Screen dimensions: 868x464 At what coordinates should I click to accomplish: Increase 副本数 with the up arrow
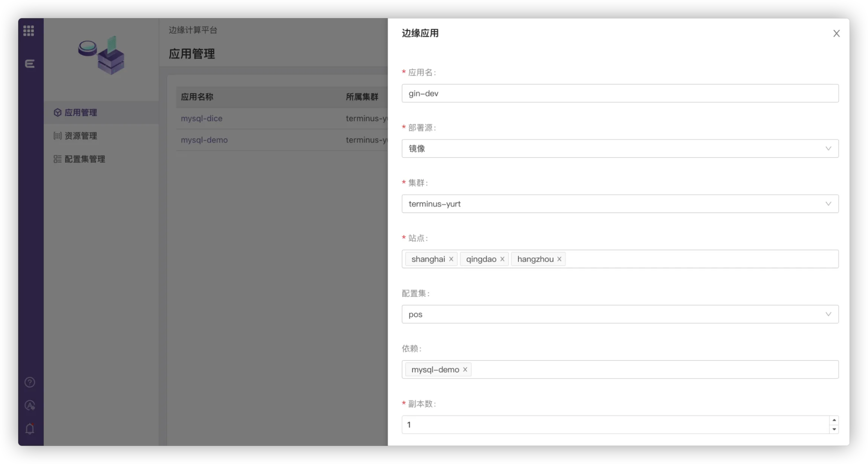834,420
